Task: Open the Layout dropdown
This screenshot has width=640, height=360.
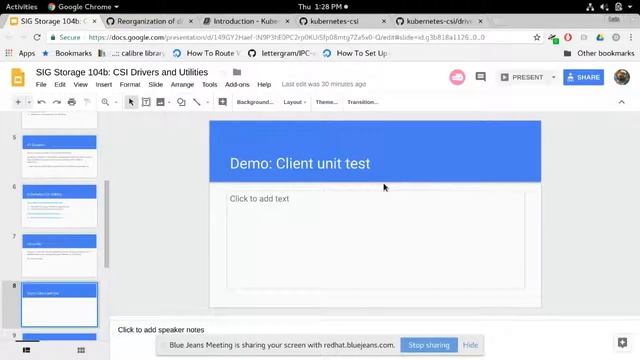Action: (295, 102)
